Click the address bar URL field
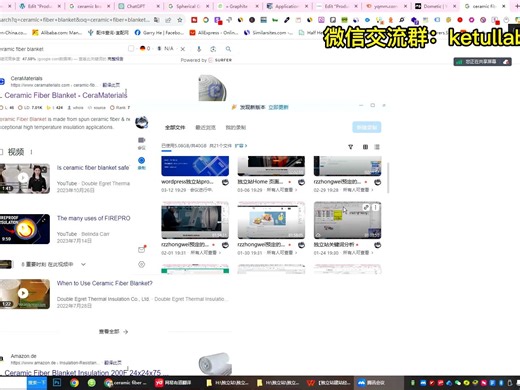520x390 pixels. 75,20
